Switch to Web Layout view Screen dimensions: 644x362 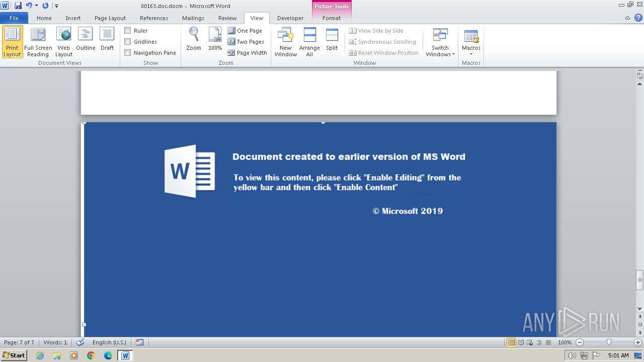(64, 42)
